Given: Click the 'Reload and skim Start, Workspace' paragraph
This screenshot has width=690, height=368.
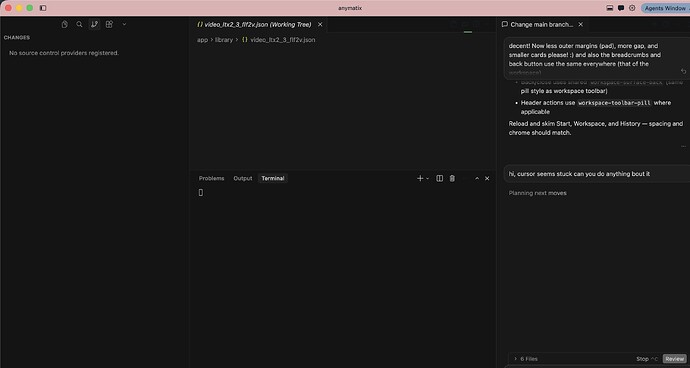Looking at the screenshot, I should tap(596, 128).
